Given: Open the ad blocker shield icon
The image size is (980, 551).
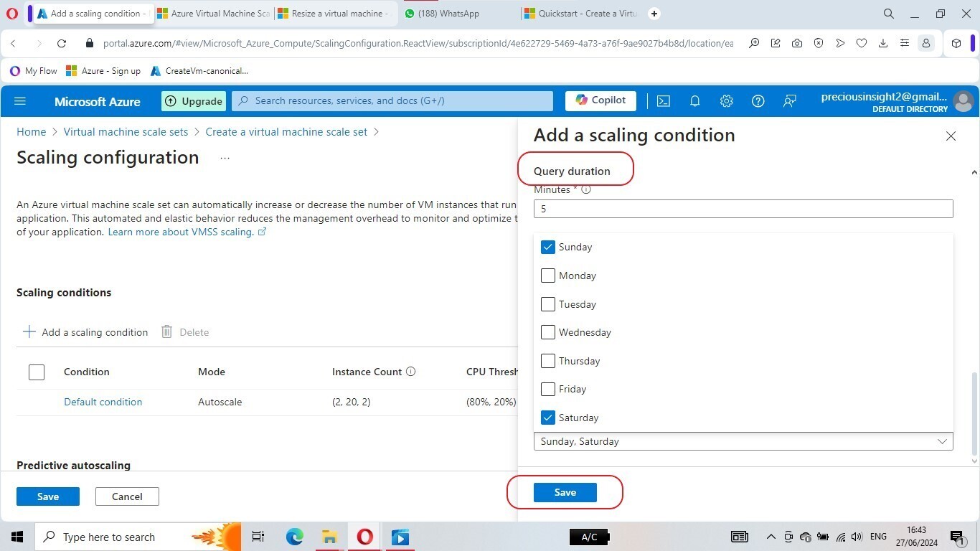Looking at the screenshot, I should (819, 43).
